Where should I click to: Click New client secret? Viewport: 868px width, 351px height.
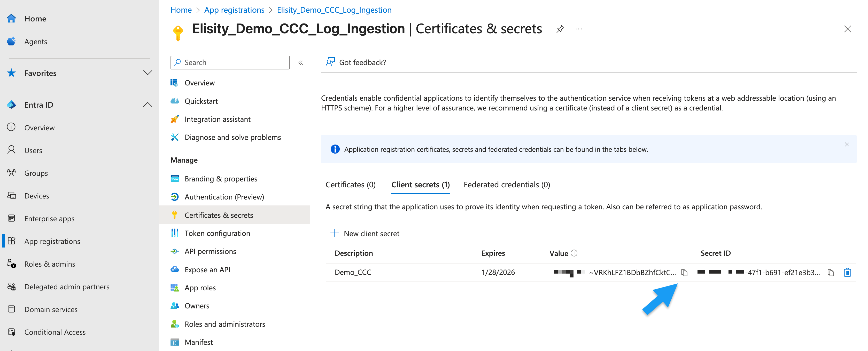coord(365,233)
